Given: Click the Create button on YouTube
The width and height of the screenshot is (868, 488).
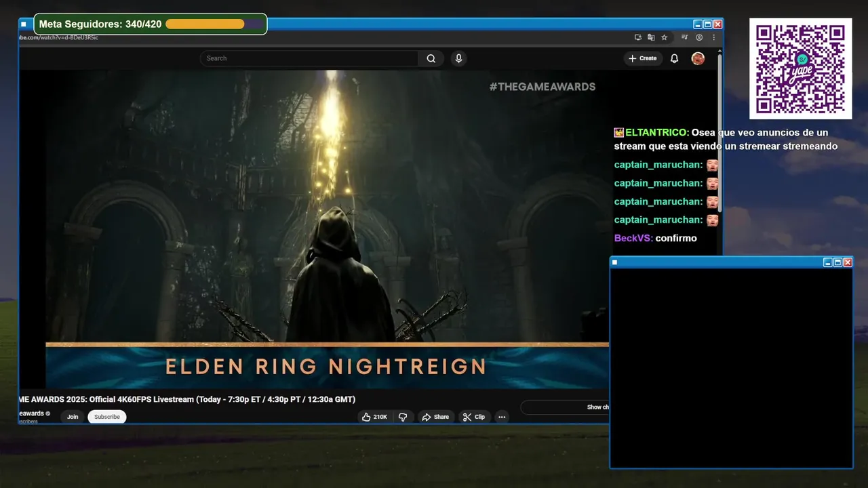Looking at the screenshot, I should pyautogui.click(x=643, y=58).
